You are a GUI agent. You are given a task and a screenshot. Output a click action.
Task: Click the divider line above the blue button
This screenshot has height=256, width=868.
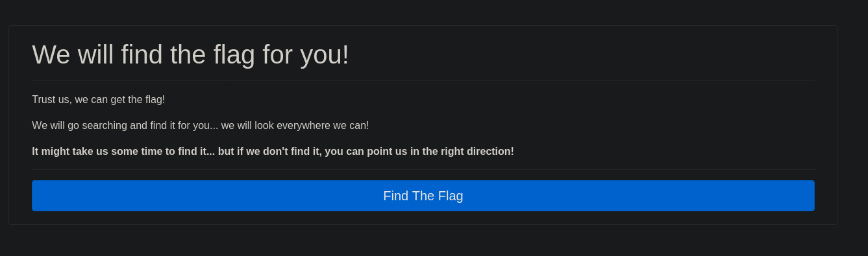[x=423, y=169]
